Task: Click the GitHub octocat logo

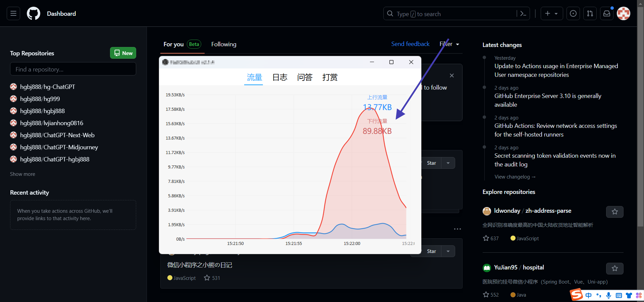Action: coord(33,13)
